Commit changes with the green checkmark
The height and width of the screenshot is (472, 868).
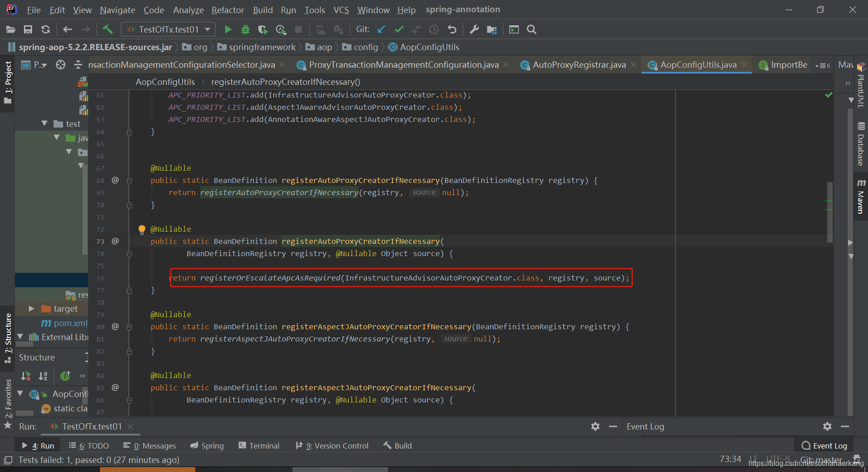pyautogui.click(x=399, y=29)
